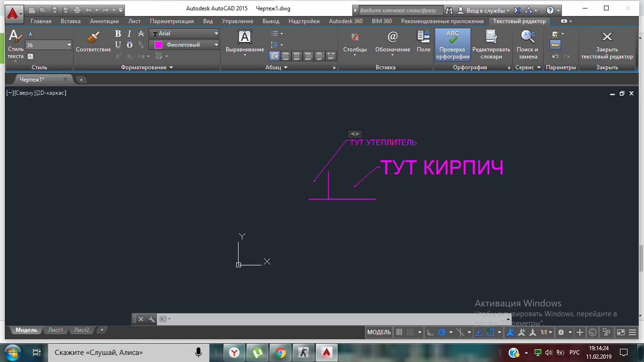Image resolution: width=644 pixels, height=362 pixels.
Task: Click the viewport label [Сверху]
Action: click(25, 93)
